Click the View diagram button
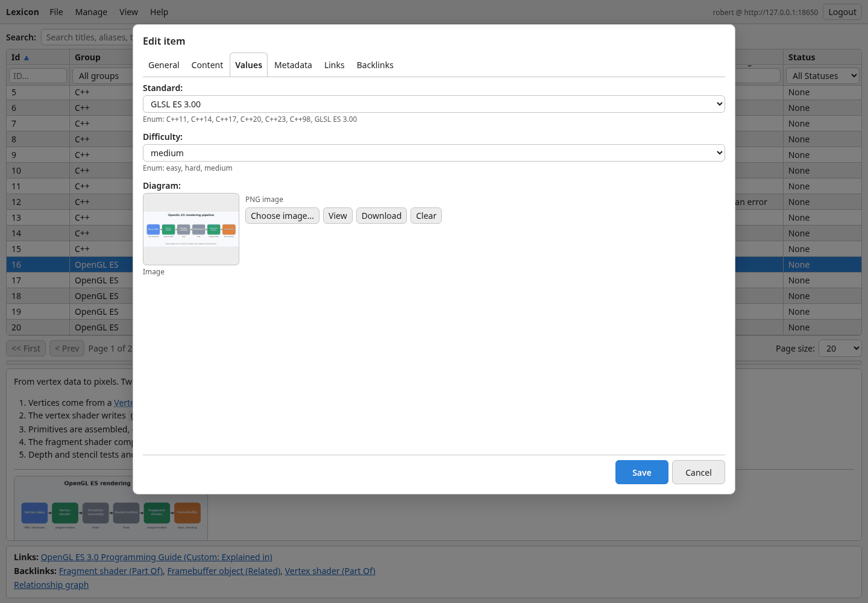 pyautogui.click(x=338, y=216)
